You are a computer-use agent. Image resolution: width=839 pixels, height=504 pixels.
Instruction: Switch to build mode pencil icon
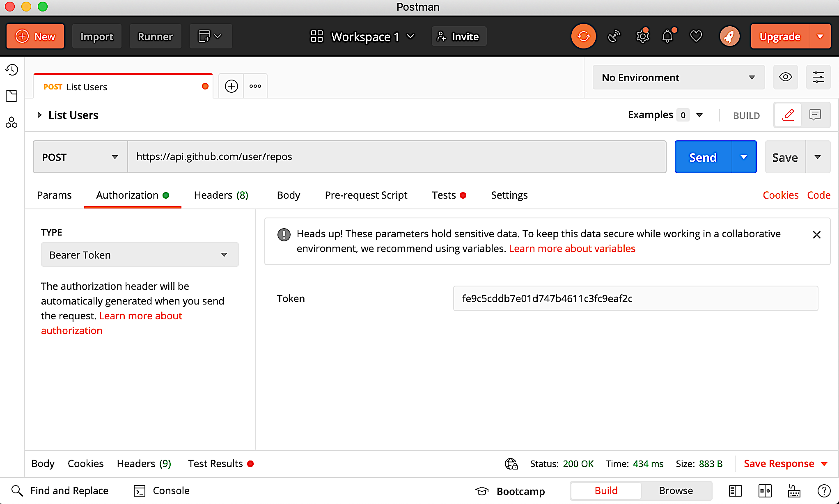(x=788, y=115)
